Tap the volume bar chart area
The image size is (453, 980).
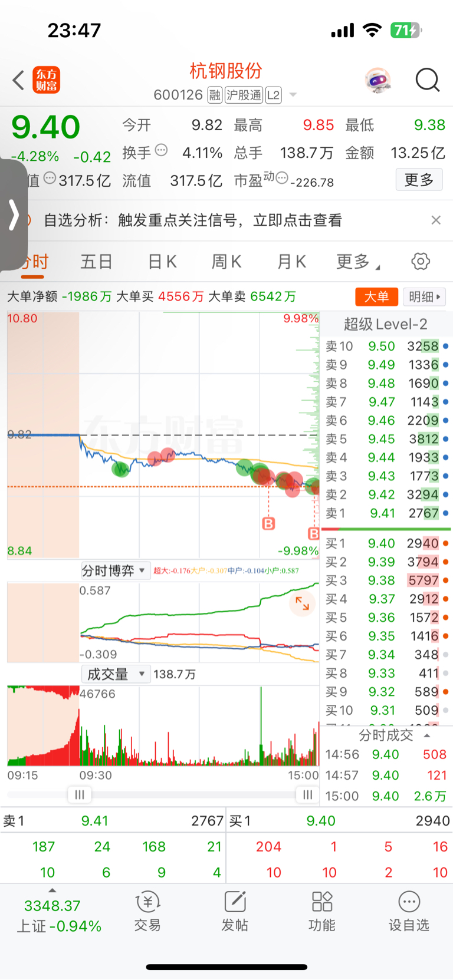click(163, 725)
